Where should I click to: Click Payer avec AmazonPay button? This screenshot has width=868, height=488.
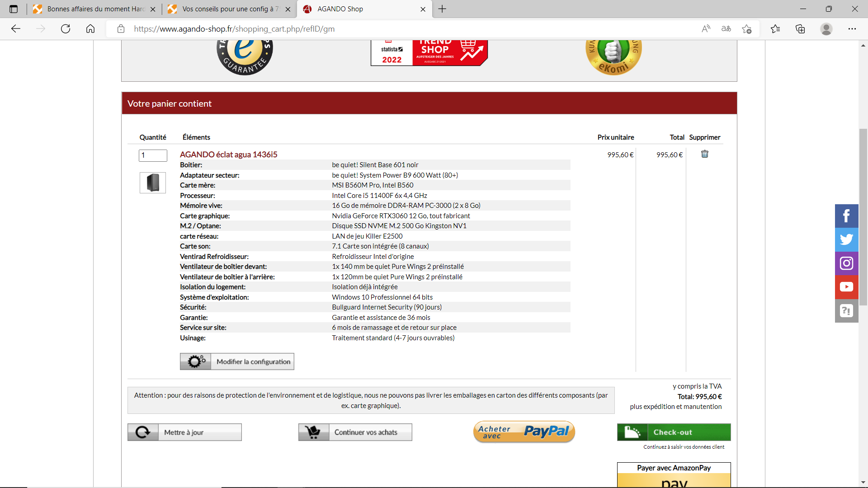click(674, 474)
